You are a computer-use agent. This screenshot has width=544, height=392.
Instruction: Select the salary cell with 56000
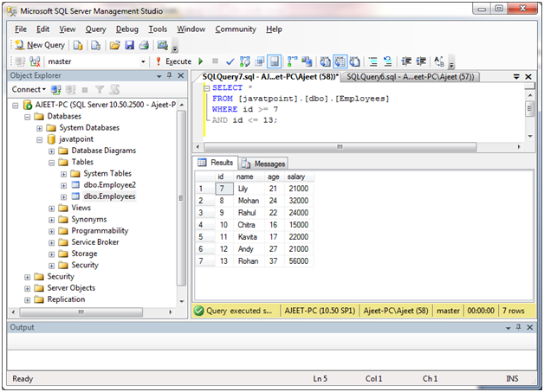click(300, 260)
